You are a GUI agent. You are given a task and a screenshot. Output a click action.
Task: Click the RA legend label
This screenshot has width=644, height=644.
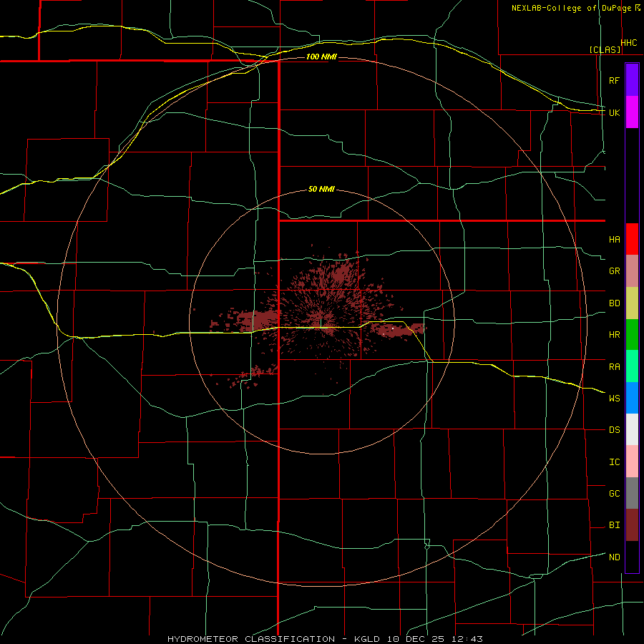(x=614, y=367)
